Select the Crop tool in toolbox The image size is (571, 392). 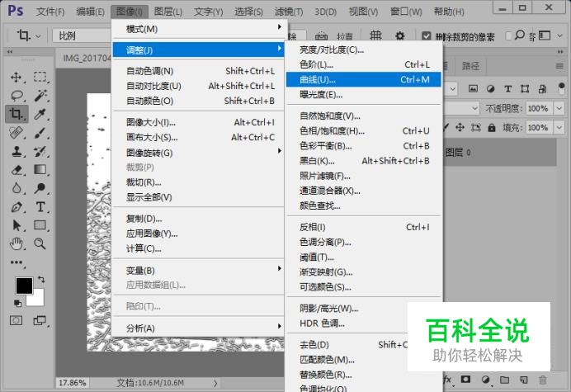(17, 114)
